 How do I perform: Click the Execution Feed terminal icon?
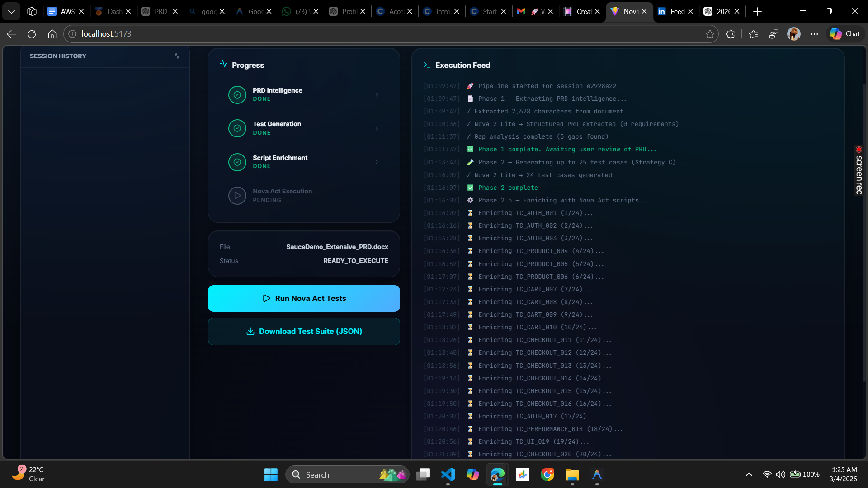426,65
